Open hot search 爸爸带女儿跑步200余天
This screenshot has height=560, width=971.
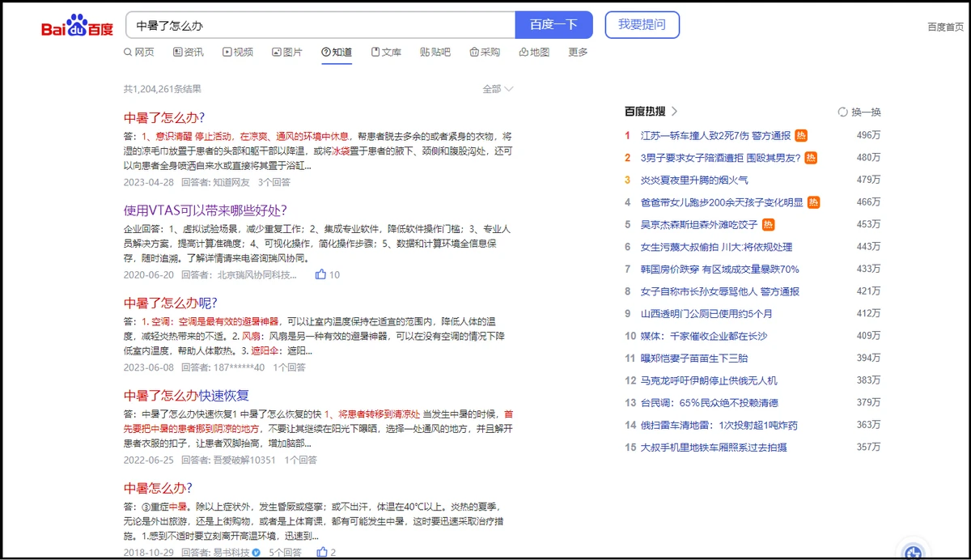coord(722,202)
